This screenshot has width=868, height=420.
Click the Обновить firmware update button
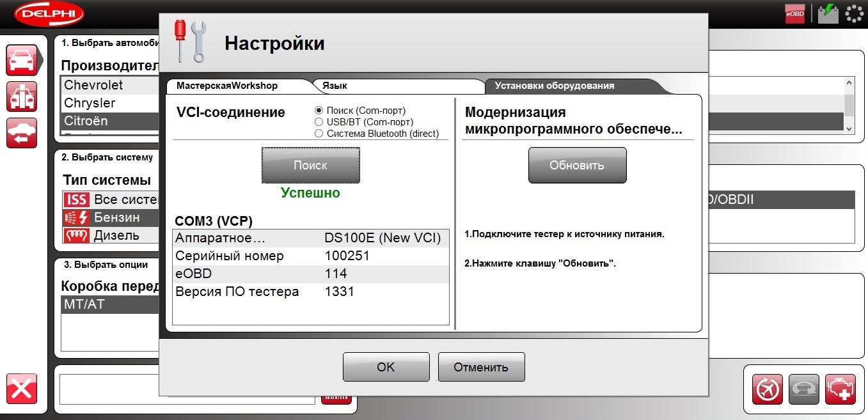[x=577, y=165]
